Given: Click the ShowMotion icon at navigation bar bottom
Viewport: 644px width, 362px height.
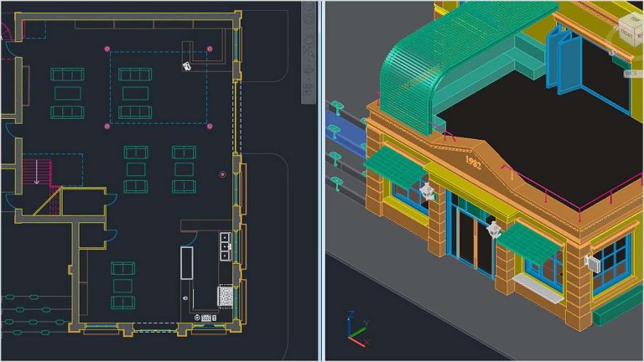Looking at the screenshot, I should pyautogui.click(x=309, y=88).
